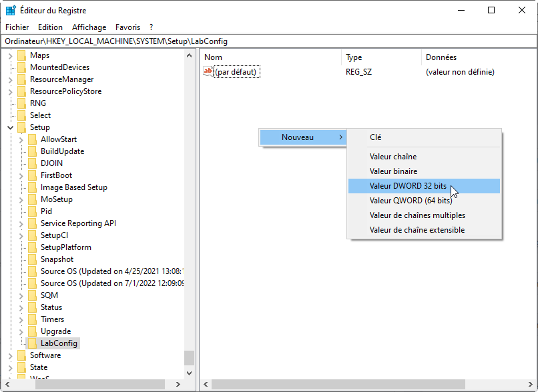This screenshot has height=392, width=538.
Task: Pick Valeur QWORD (64 bits) option
Action: (411, 201)
